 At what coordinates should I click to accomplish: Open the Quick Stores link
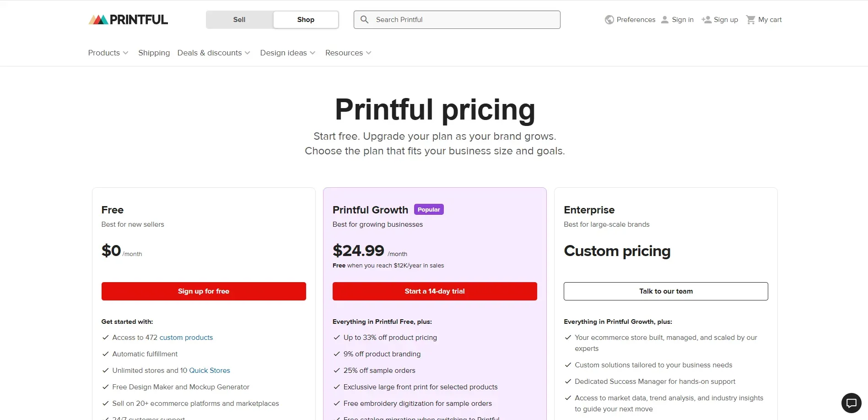209,370
